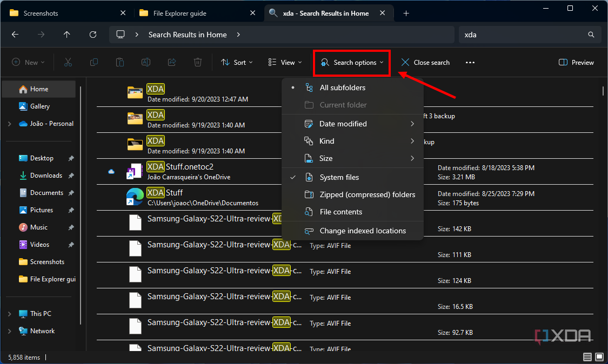Click the Share icon
The image size is (608, 364).
(171, 62)
